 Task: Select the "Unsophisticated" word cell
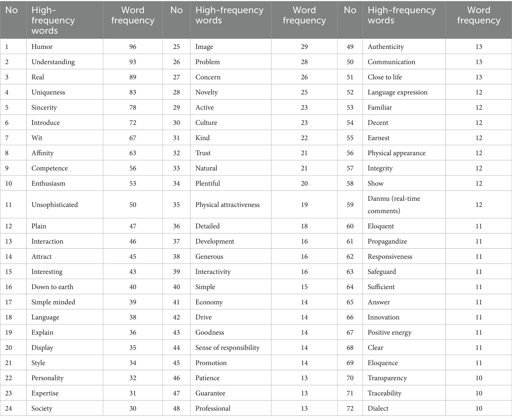(x=55, y=205)
